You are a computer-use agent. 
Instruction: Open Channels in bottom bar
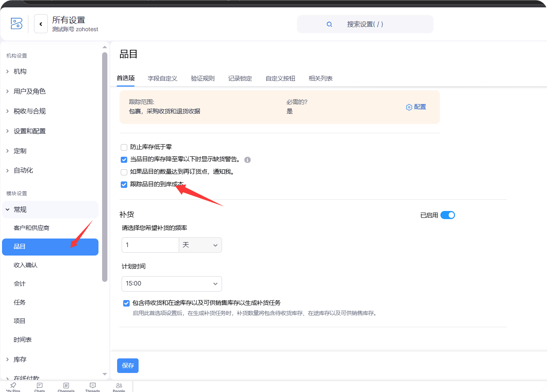(66, 387)
